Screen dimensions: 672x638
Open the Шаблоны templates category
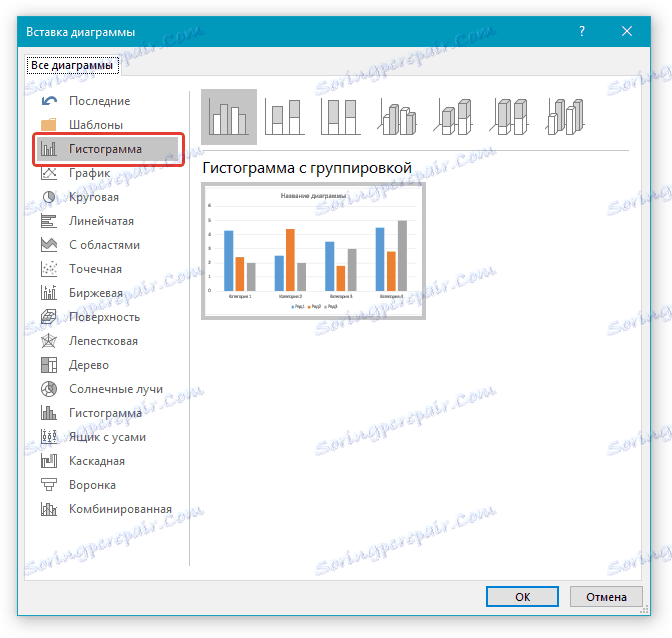(107, 125)
